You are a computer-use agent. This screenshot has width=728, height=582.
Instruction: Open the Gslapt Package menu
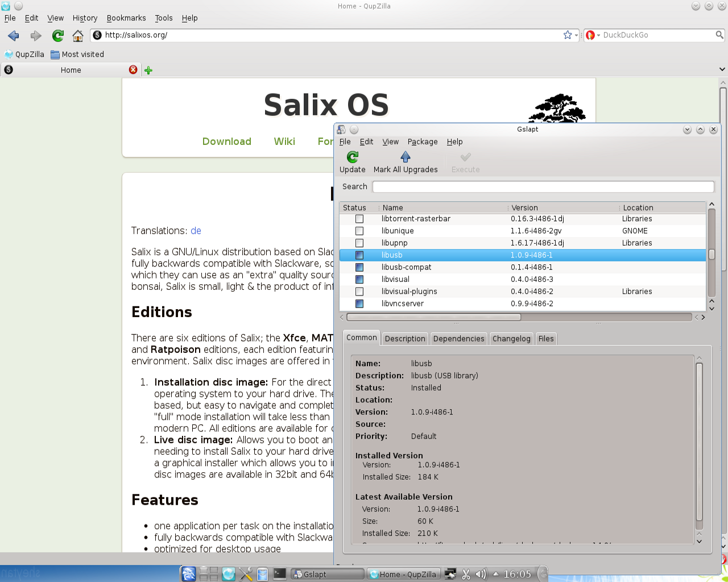[x=423, y=142]
